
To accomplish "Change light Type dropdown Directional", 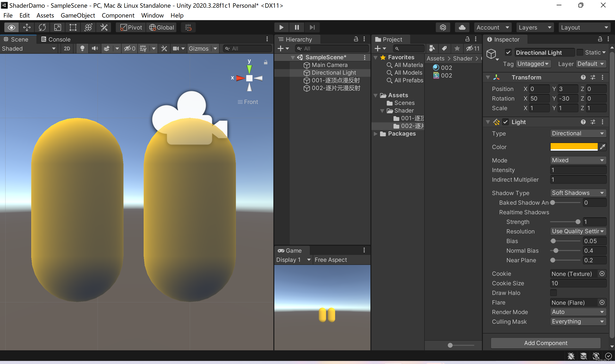I will pos(578,133).
